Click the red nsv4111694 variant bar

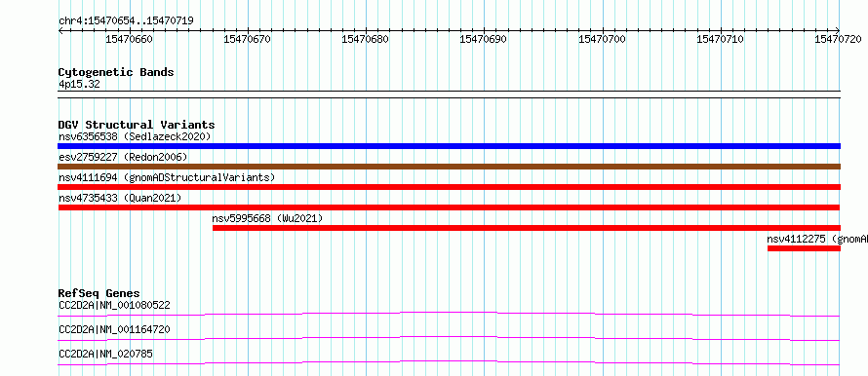coord(449,187)
